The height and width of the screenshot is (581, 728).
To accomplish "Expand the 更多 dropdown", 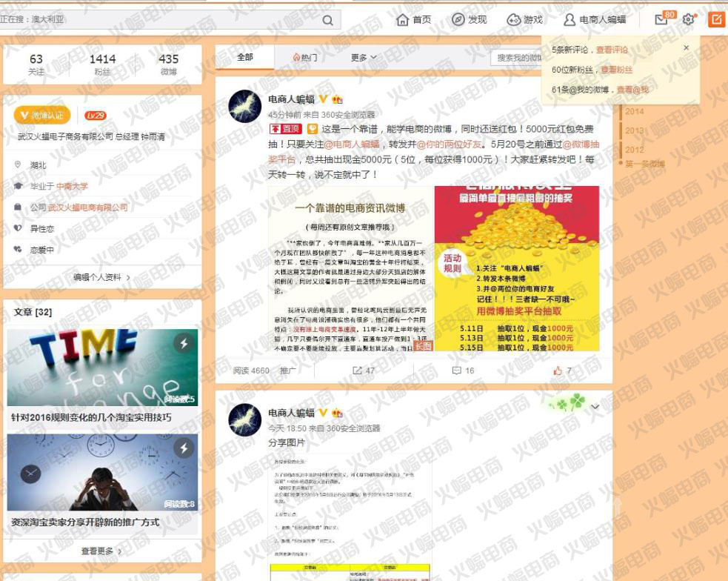I will click(x=364, y=58).
